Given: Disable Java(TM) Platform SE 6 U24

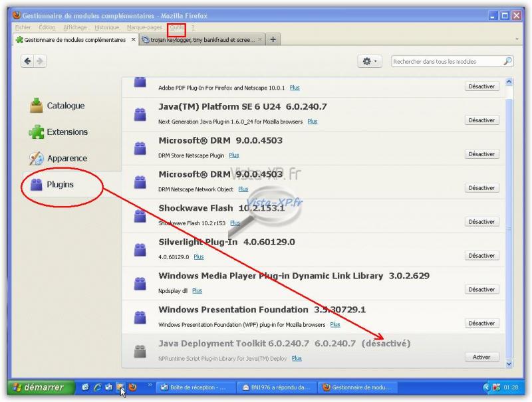Looking at the screenshot, I should (x=481, y=120).
